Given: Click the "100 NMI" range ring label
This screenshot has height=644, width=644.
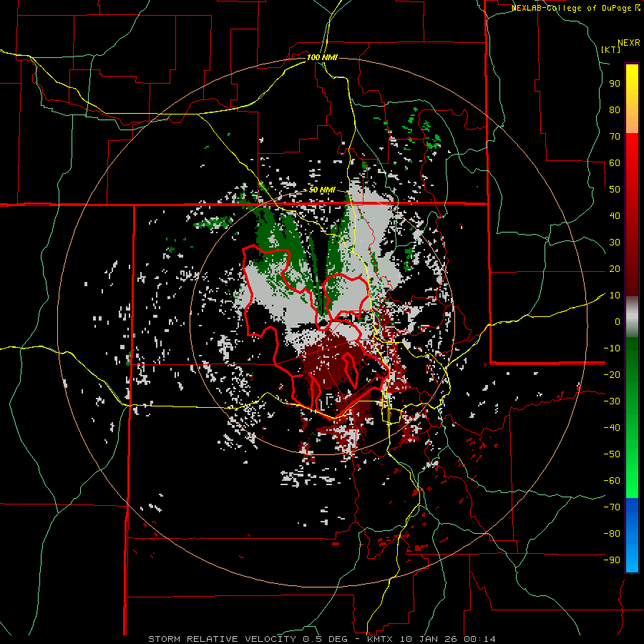Looking at the screenshot, I should coord(322,57).
